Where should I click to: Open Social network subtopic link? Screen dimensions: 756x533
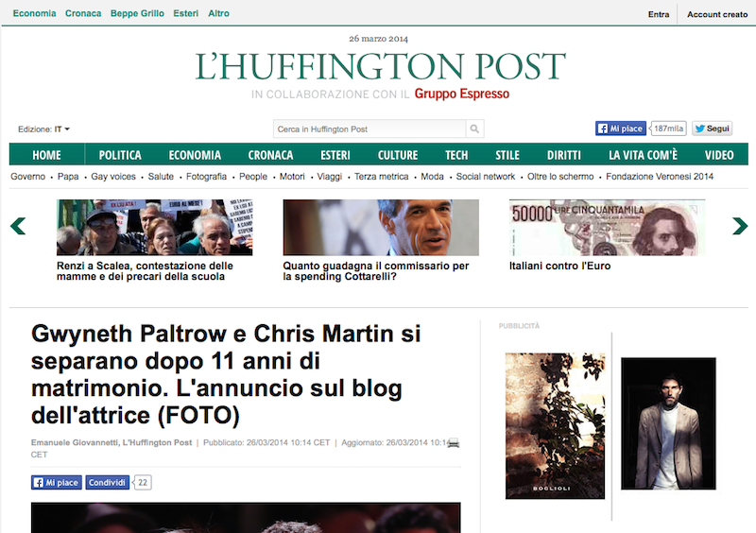point(486,177)
